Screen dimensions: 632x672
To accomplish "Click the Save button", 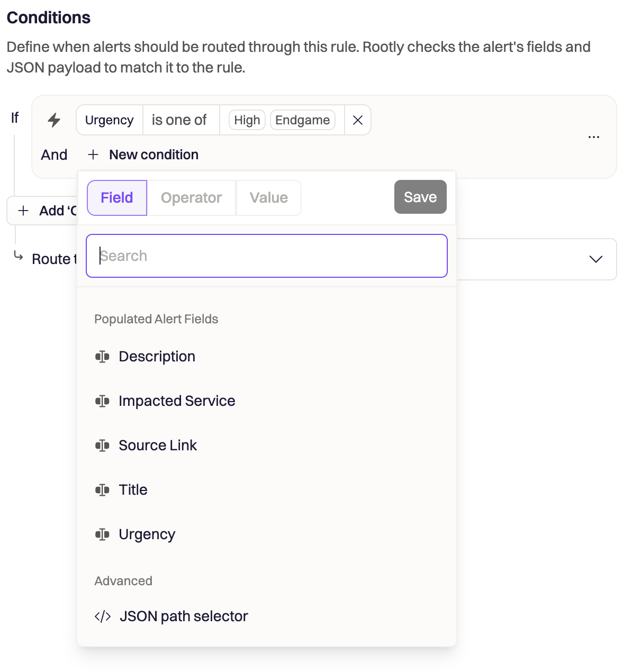I will coord(420,197).
